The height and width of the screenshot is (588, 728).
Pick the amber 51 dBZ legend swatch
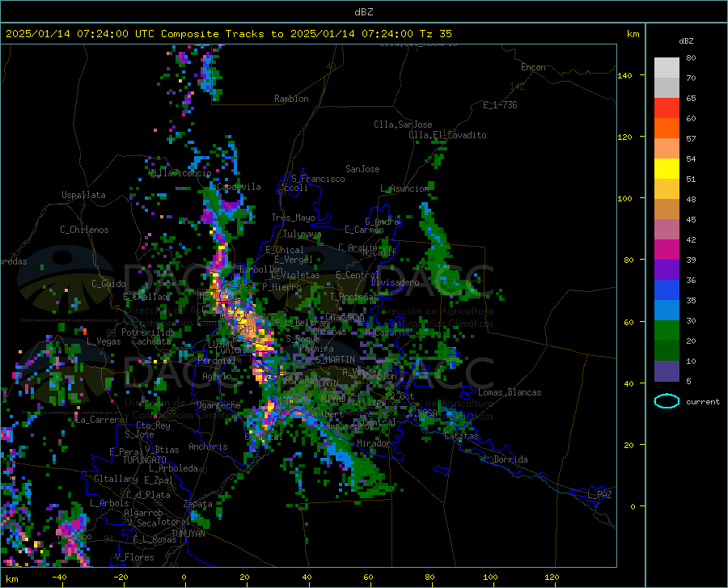pos(667,189)
